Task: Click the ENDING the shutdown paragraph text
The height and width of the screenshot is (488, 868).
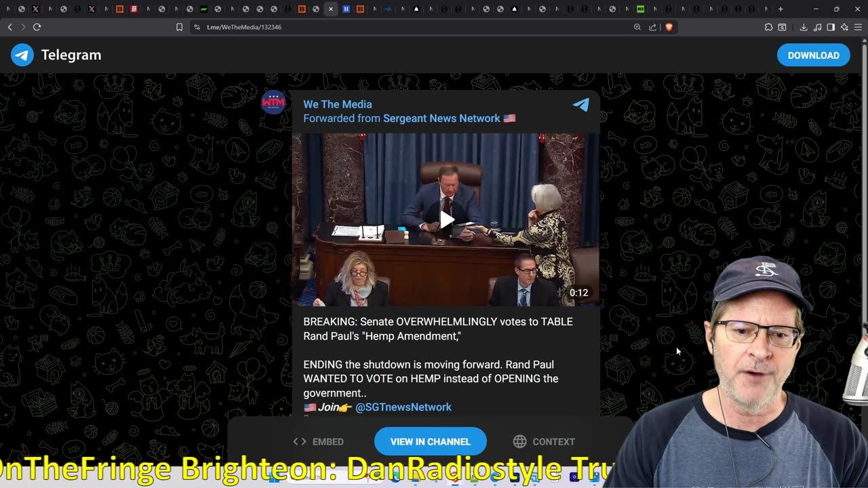Action: click(x=431, y=379)
